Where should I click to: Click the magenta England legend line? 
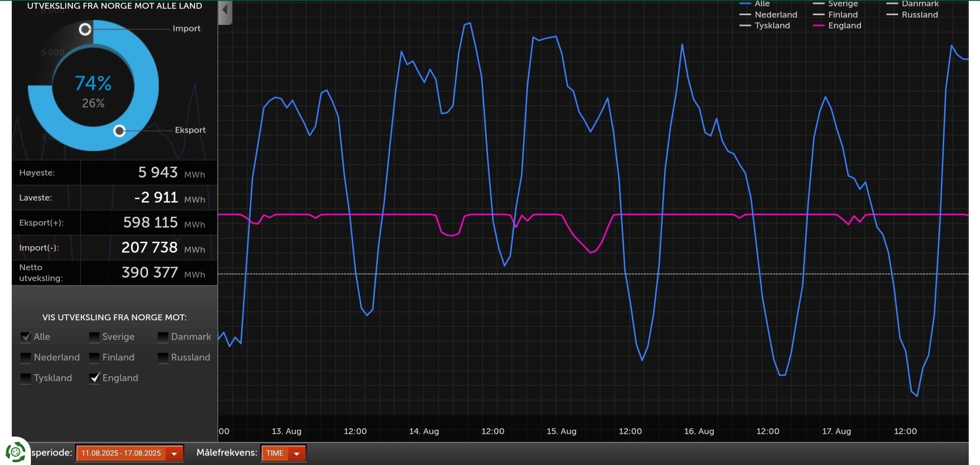click(x=818, y=26)
